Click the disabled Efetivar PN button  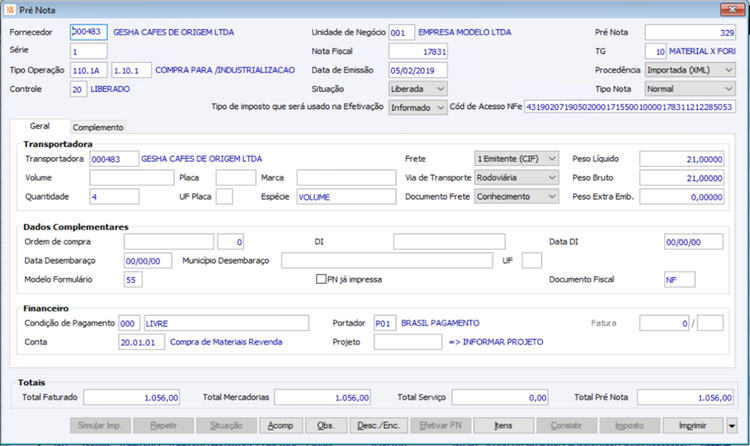(x=441, y=425)
